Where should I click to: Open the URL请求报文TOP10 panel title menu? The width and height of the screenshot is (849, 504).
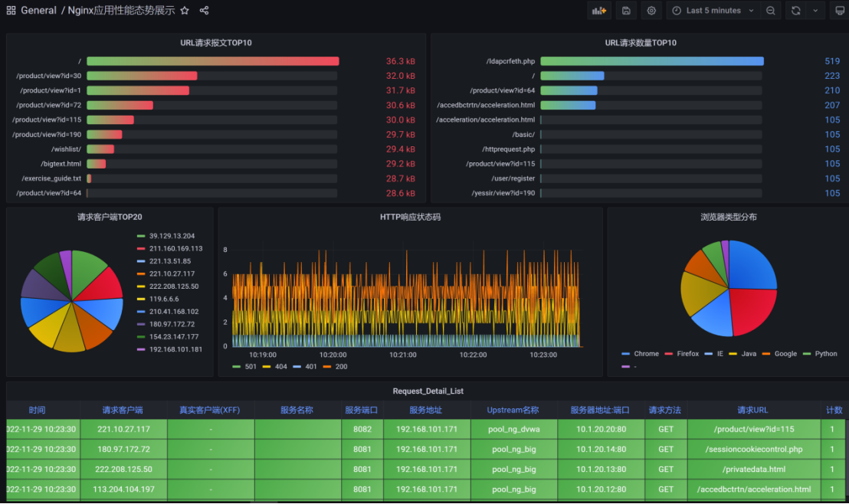[216, 43]
